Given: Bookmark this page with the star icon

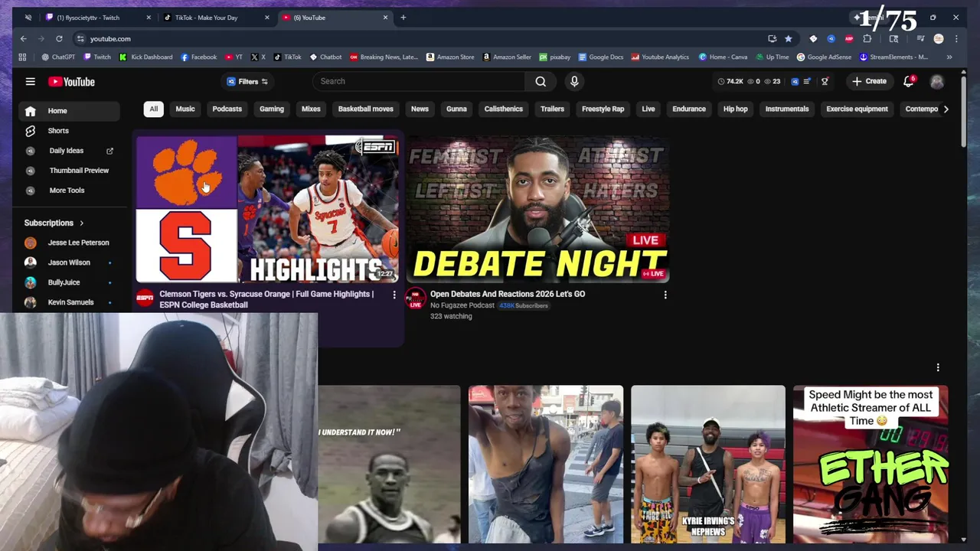Looking at the screenshot, I should [x=788, y=38].
